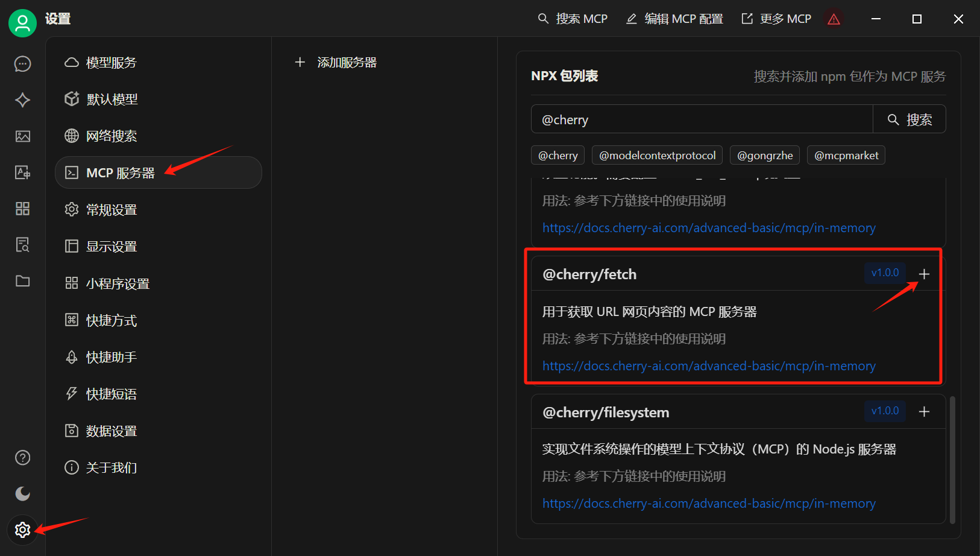Click the 搜索 button next to search field

[909, 119]
